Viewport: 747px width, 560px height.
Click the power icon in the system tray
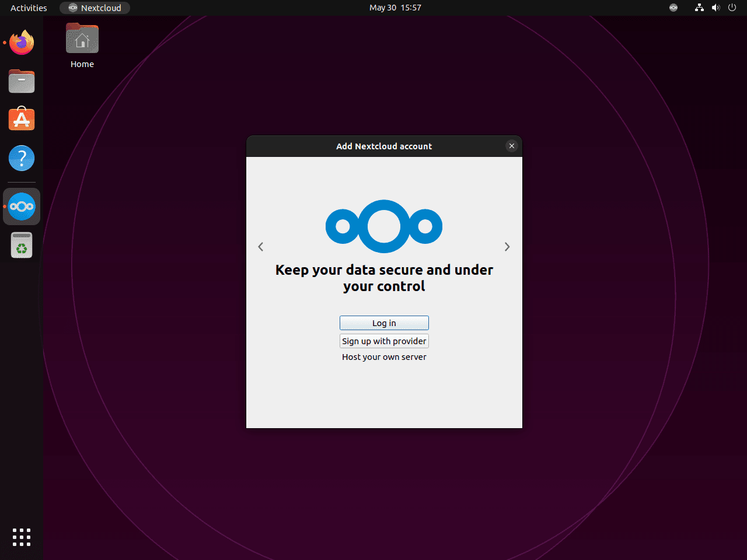[x=732, y=8]
